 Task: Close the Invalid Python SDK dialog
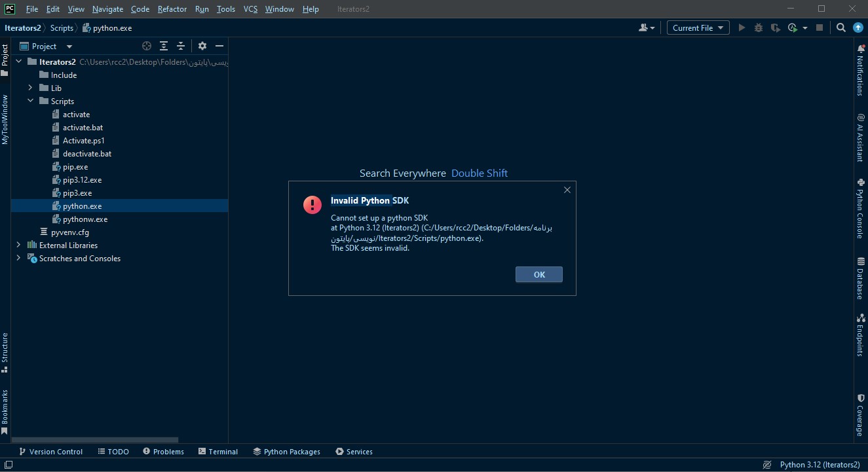pyautogui.click(x=567, y=190)
